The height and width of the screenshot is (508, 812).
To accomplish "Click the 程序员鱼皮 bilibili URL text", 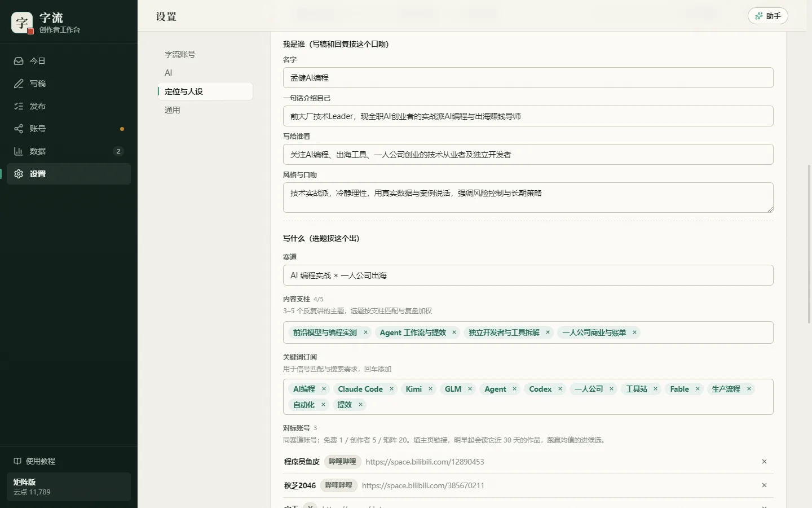I will (425, 462).
